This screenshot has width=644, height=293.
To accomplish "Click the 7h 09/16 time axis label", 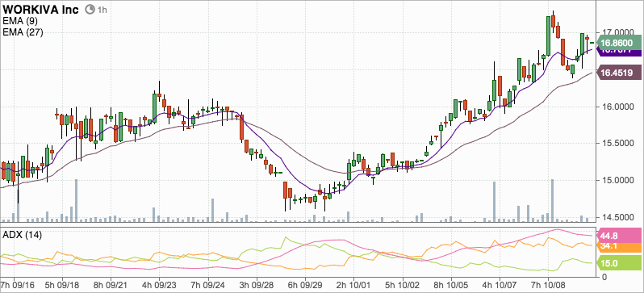I will 18,284.
